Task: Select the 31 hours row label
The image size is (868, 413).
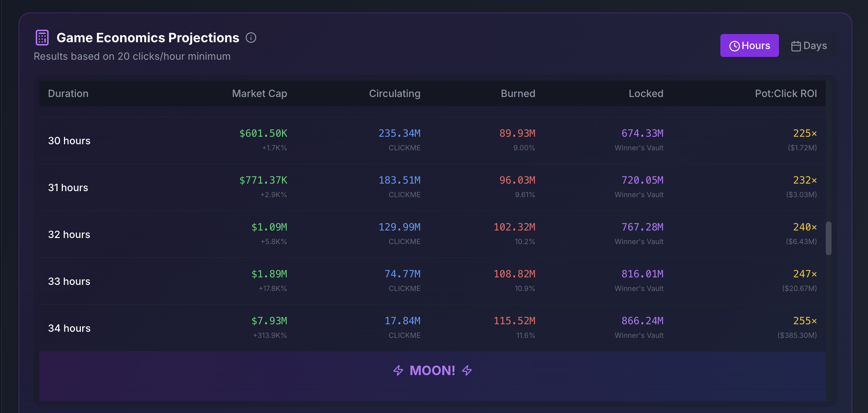Action: [68, 188]
